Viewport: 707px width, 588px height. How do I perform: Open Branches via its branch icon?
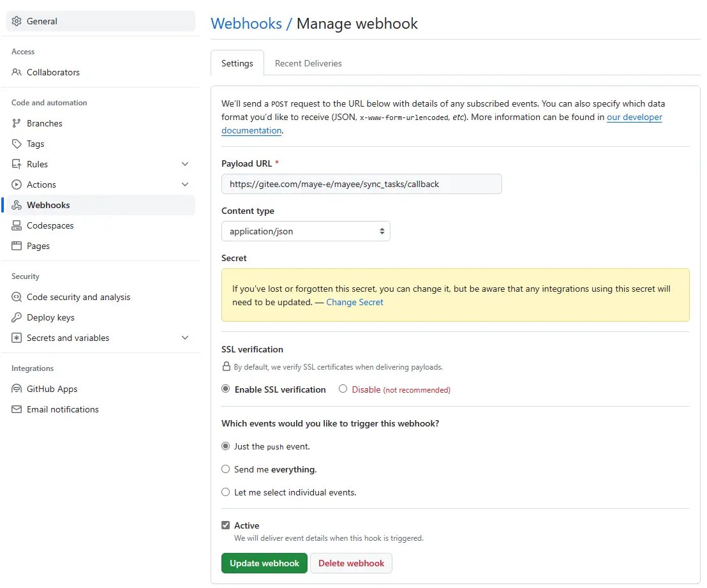(17, 123)
